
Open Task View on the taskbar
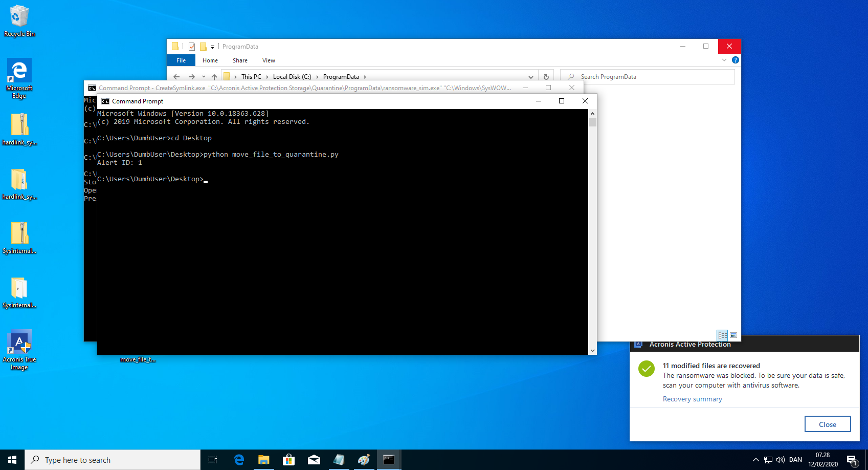point(213,460)
